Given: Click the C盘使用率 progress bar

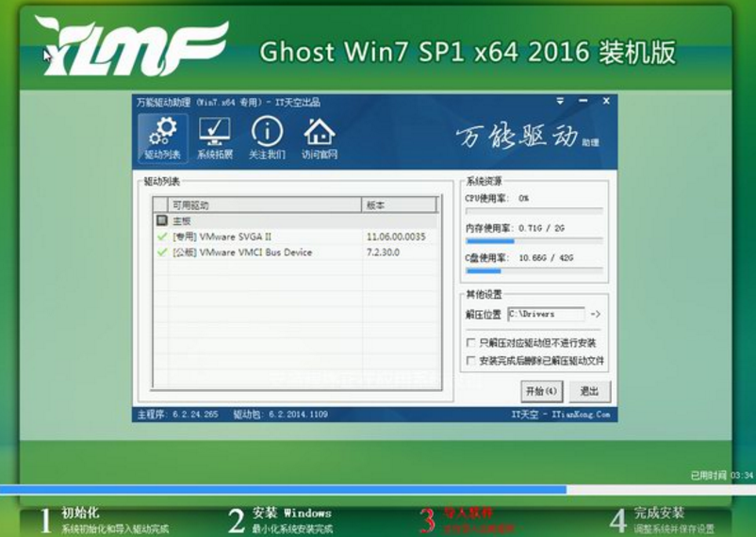Looking at the screenshot, I should [534, 271].
